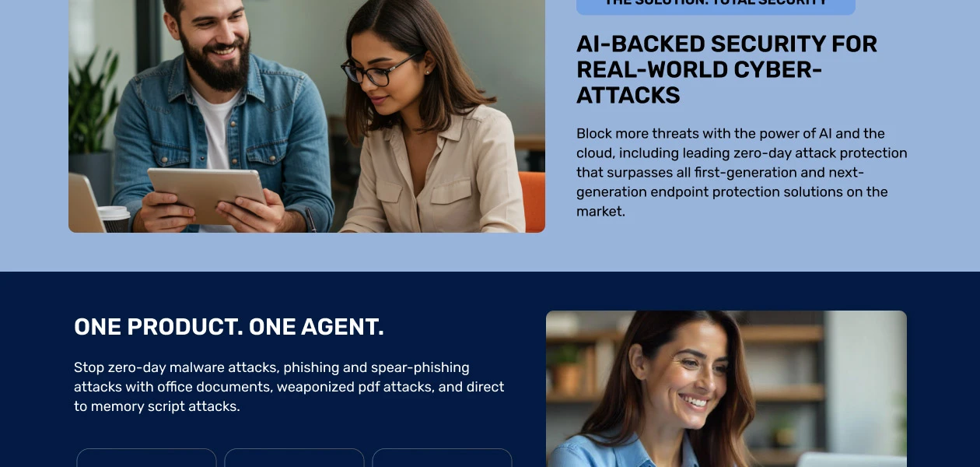The image size is (980, 467).
Task: Click the 'AI-Backed Security for Real-World Cyber-Attacks' heading
Action: tap(726, 70)
